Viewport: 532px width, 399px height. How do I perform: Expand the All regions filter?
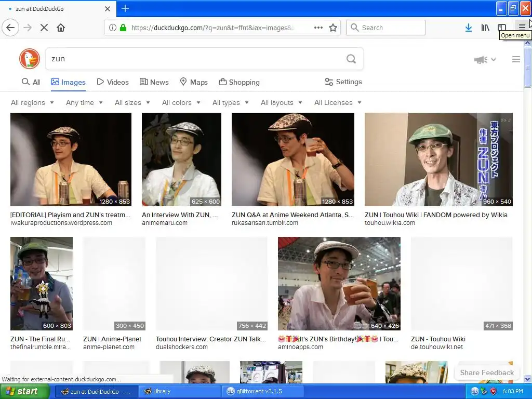32,102
